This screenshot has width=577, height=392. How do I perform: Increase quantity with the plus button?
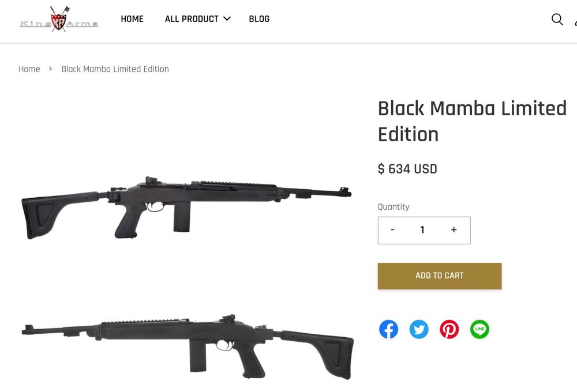454,230
